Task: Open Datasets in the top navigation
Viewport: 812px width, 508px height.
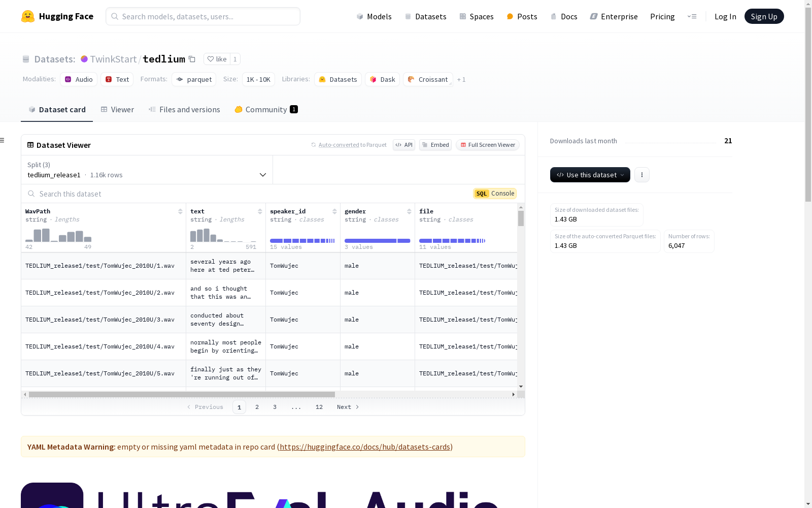Action: (425, 16)
